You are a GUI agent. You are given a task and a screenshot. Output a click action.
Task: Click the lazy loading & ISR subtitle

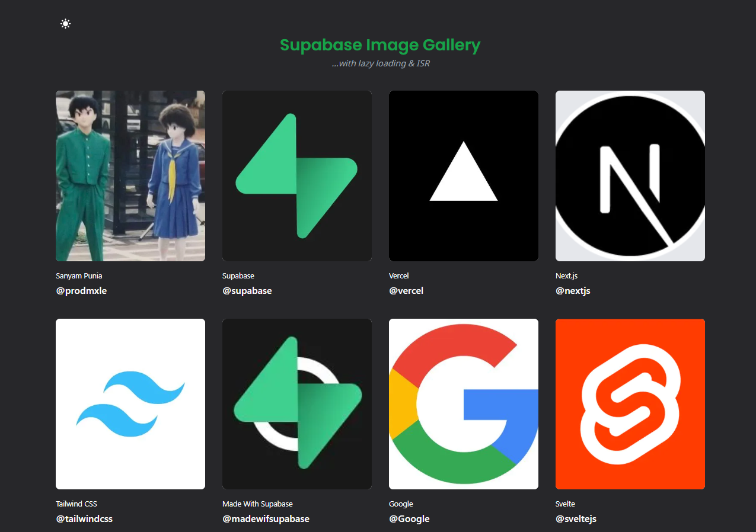click(380, 63)
